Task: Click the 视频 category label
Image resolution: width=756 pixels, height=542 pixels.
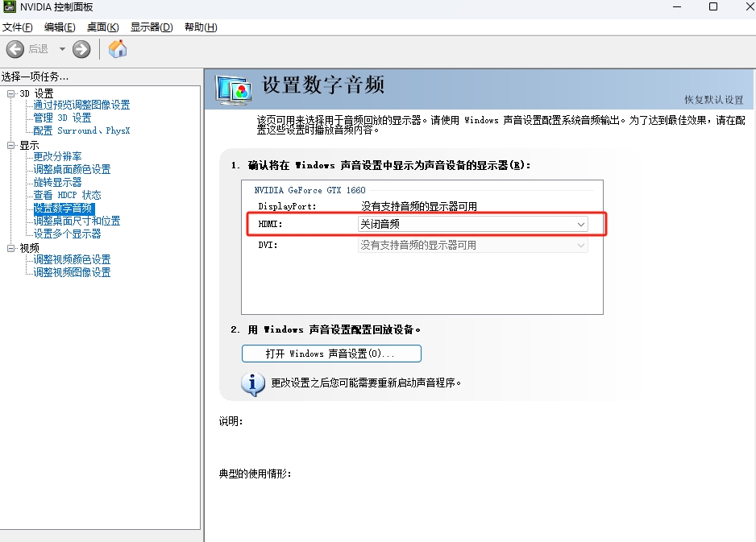Action: (x=29, y=248)
